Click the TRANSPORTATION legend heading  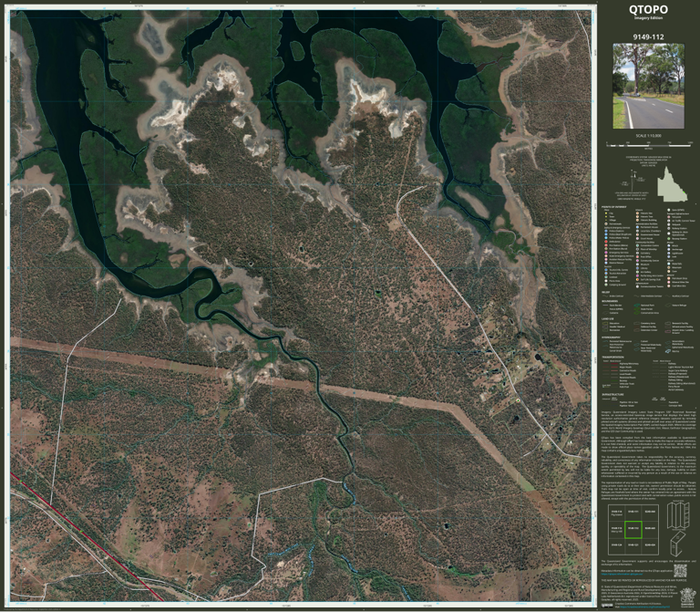(x=612, y=357)
